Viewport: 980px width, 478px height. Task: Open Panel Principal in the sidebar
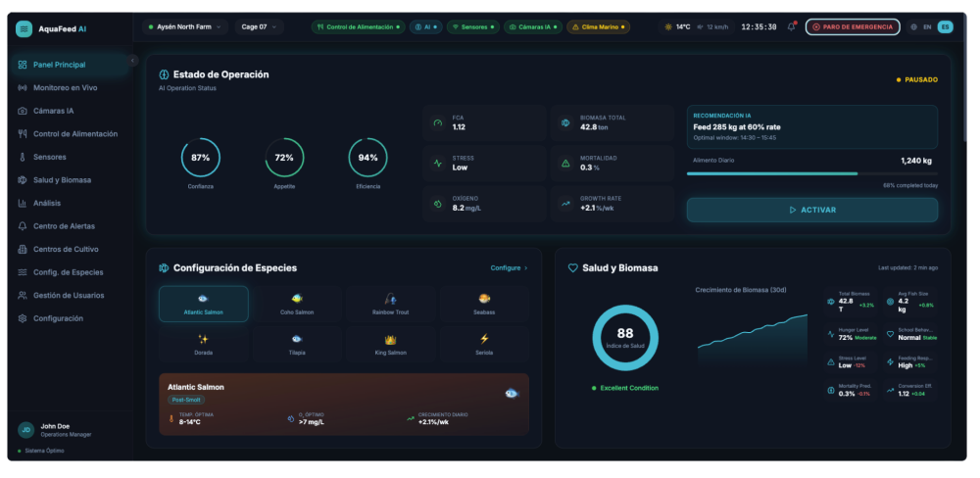click(69, 65)
